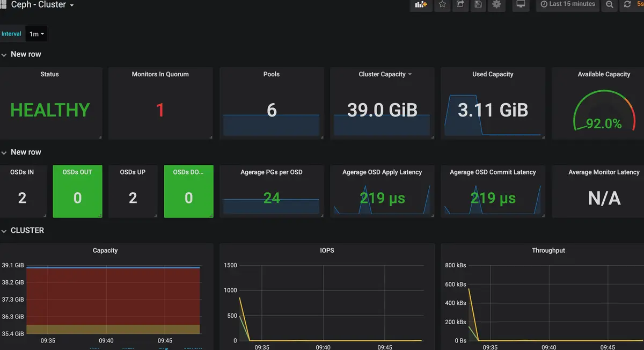Open the Grafana grid menu icon
This screenshot has height=350, width=644.
3,4
